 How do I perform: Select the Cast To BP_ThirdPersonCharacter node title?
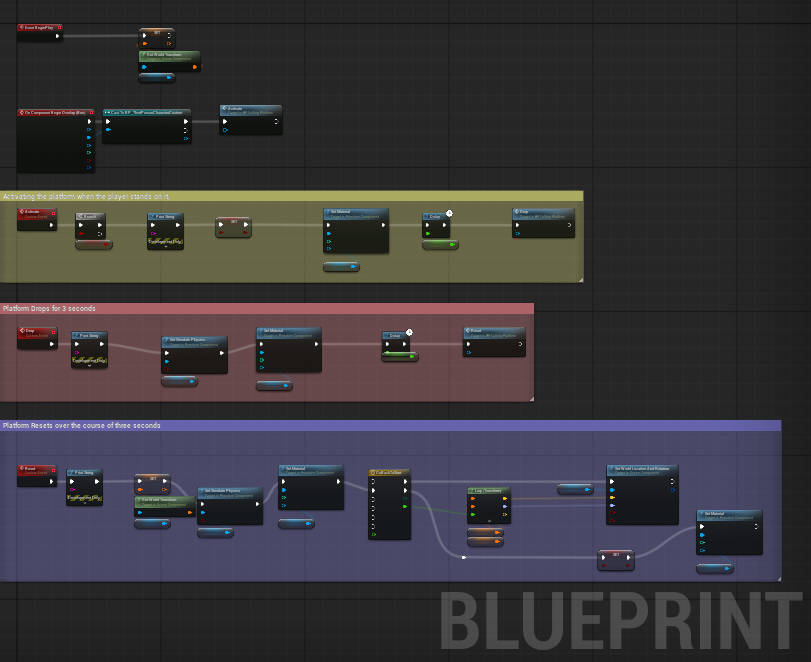pos(147,112)
